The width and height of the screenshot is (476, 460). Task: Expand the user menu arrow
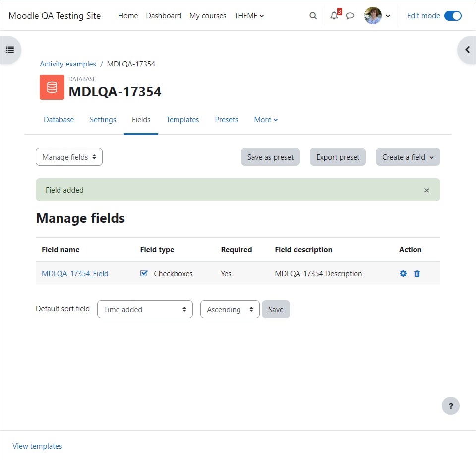388,16
